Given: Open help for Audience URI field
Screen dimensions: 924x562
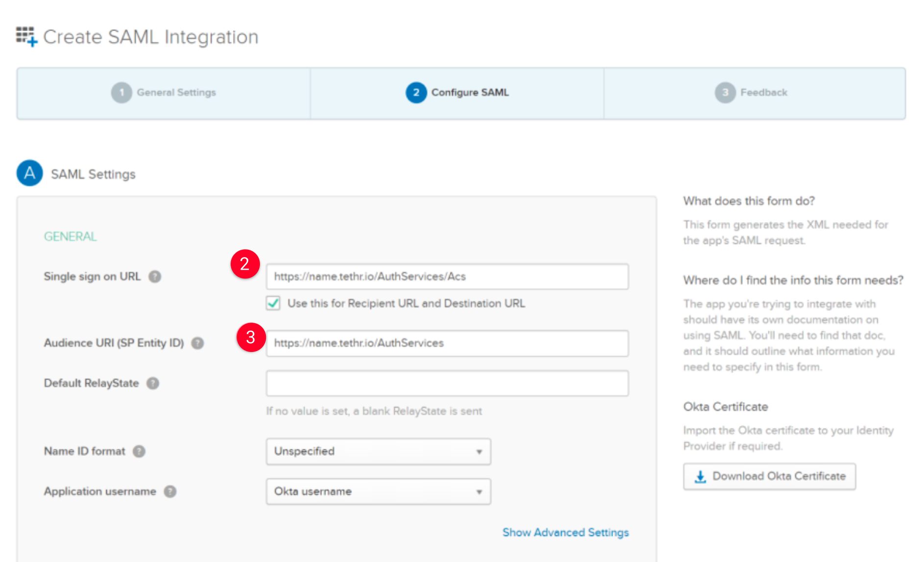Looking at the screenshot, I should tap(197, 343).
